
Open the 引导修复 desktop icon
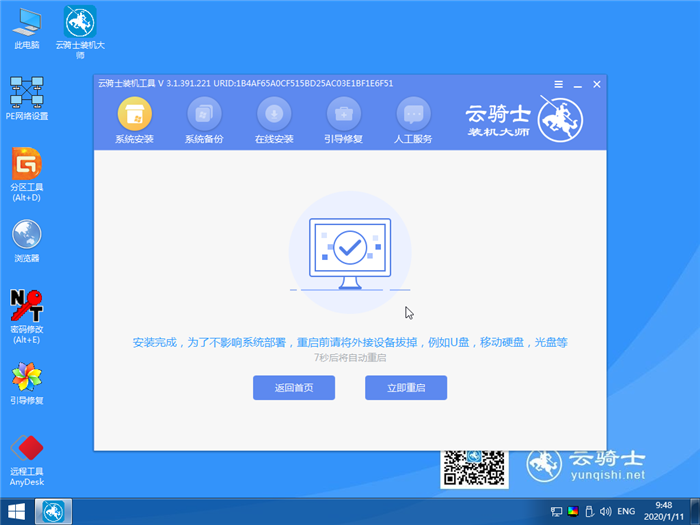(x=27, y=383)
